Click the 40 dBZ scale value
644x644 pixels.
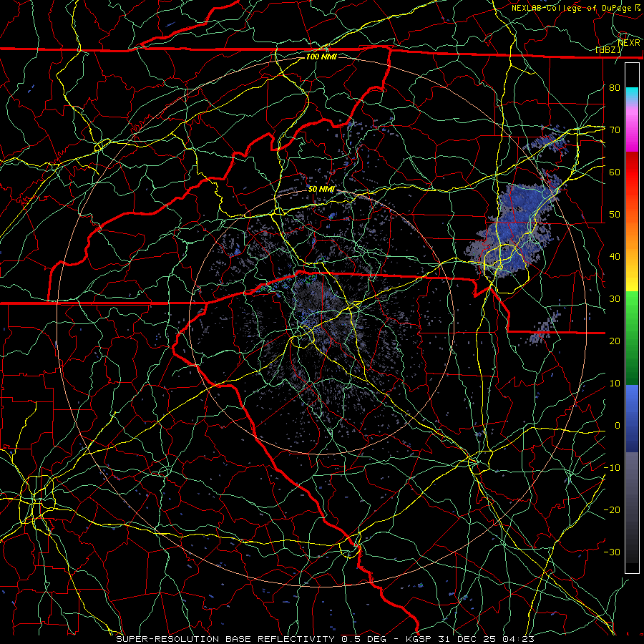615,257
